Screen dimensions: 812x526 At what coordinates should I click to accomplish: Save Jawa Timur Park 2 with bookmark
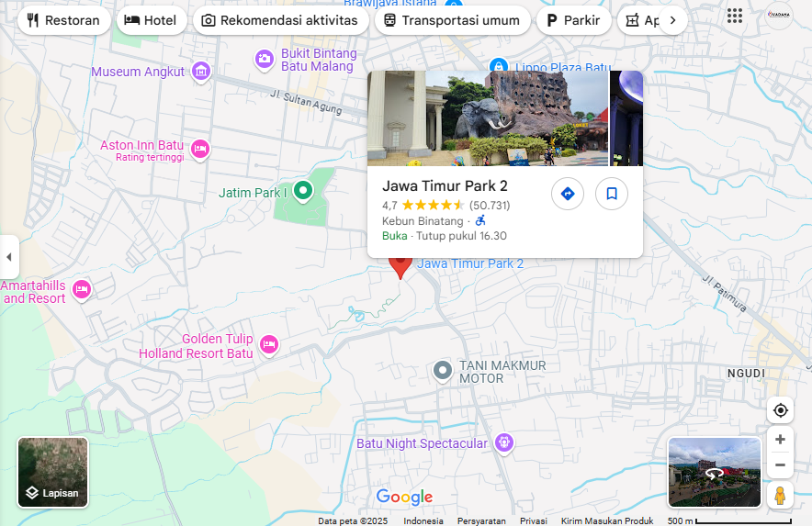click(x=612, y=194)
